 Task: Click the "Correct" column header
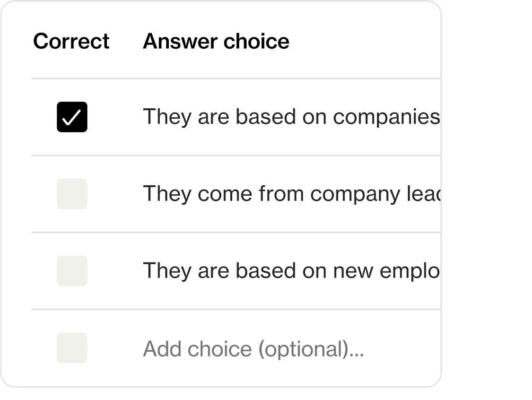tap(71, 41)
